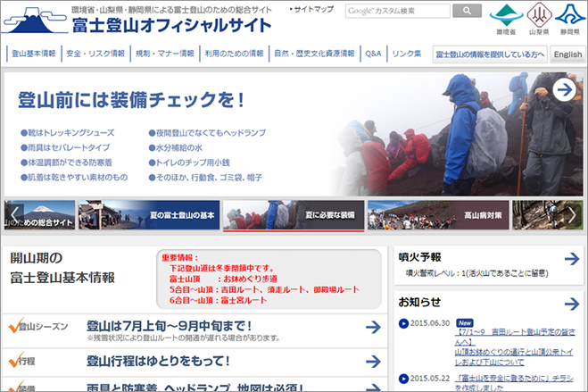588x392 pixels.
Task: Open 登山は7月上旬〜9月中旬まで link
Action: (169, 325)
